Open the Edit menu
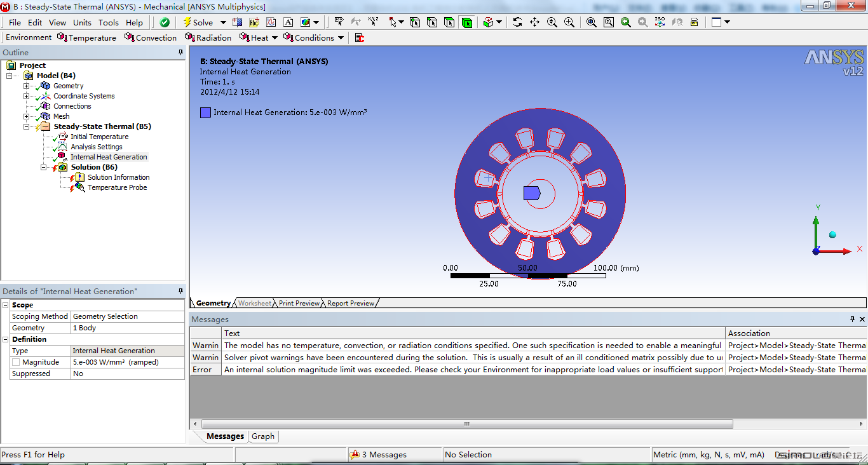 click(35, 22)
